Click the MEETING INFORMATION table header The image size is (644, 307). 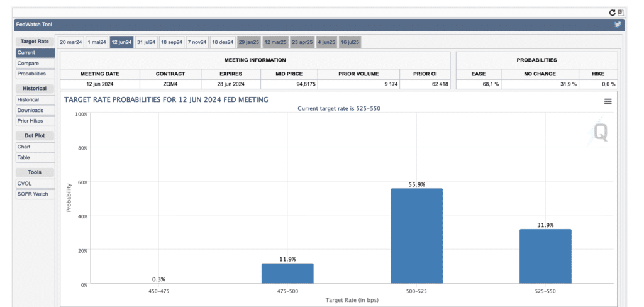(x=255, y=60)
